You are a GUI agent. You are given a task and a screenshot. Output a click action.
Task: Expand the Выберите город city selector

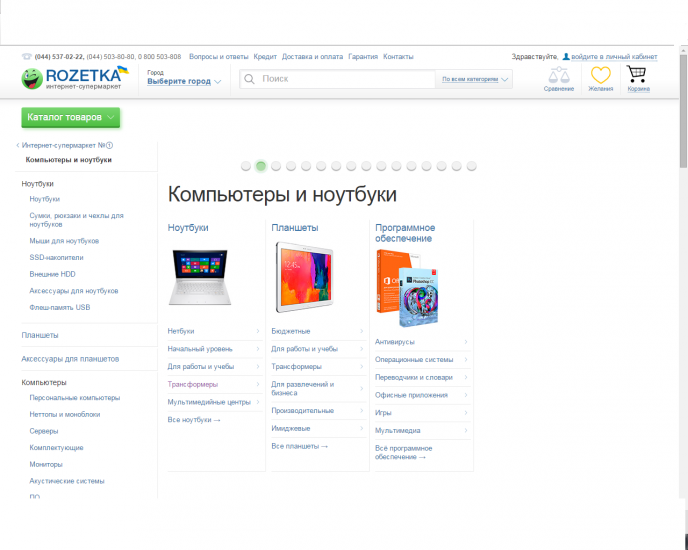pos(184,82)
